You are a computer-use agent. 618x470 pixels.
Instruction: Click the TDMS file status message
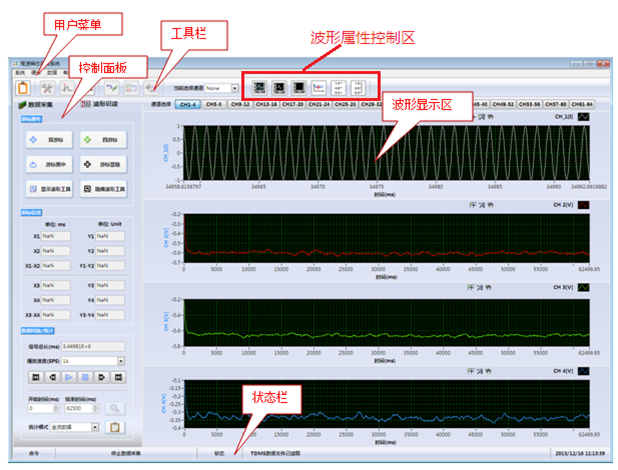[275, 453]
